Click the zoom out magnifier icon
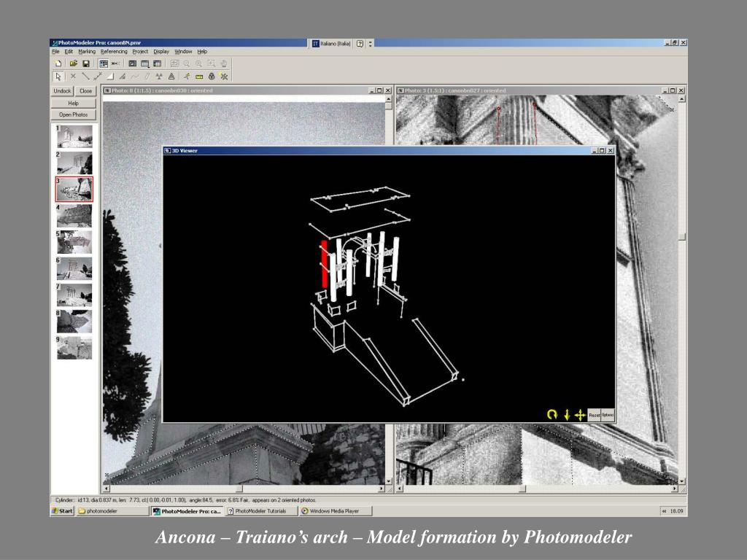 click(x=187, y=63)
